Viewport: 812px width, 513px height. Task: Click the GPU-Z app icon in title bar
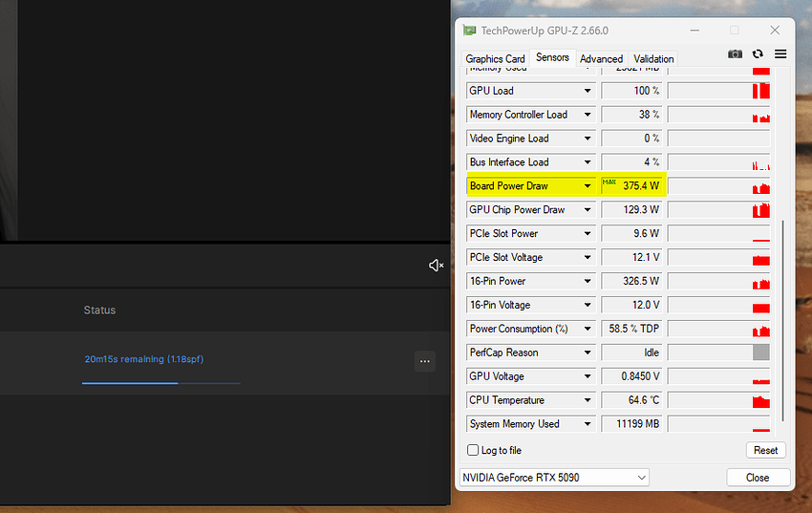469,31
